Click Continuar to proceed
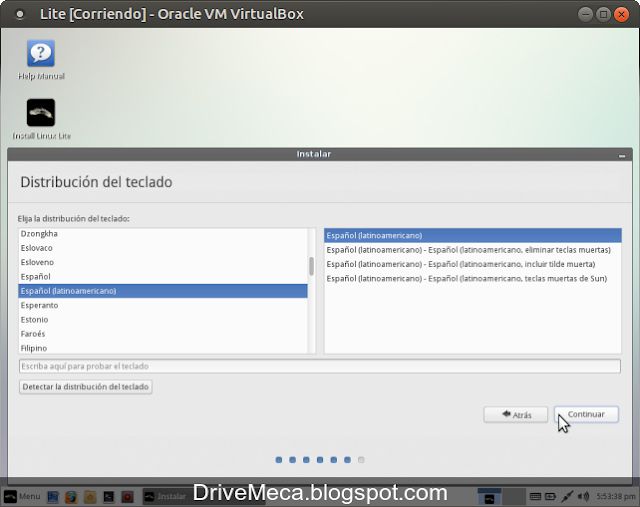This screenshot has width=640, height=507. 586,414
